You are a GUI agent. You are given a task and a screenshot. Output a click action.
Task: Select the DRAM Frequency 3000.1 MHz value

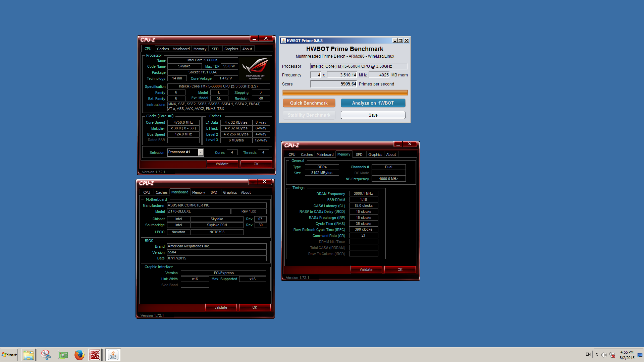click(x=364, y=193)
